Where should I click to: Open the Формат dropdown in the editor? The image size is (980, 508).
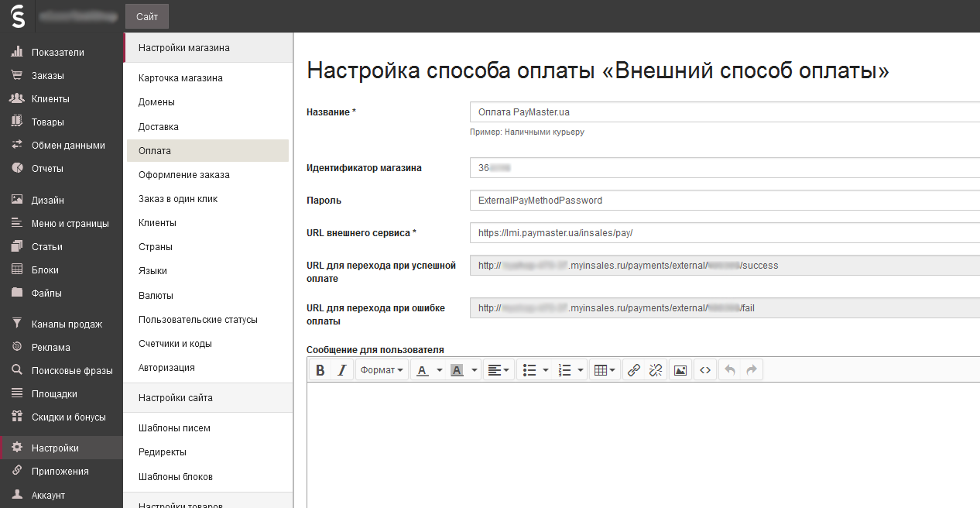pyautogui.click(x=382, y=370)
